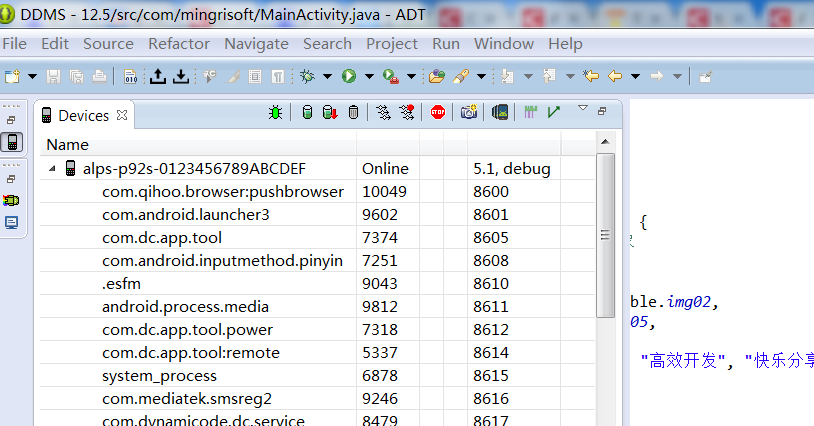The image size is (814, 426).
Task: Click the Cause GC trash icon
Action: tap(354, 112)
